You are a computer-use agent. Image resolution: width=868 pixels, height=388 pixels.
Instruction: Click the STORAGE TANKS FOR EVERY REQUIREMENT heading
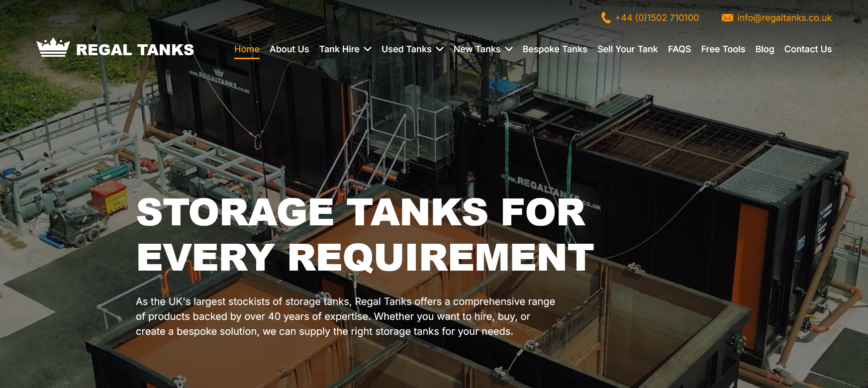click(366, 234)
